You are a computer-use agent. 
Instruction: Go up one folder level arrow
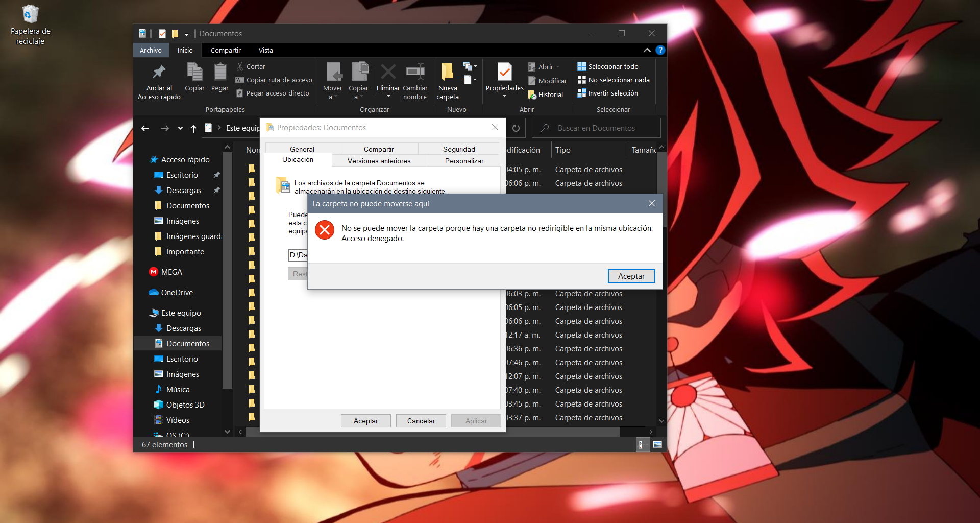[x=193, y=128]
